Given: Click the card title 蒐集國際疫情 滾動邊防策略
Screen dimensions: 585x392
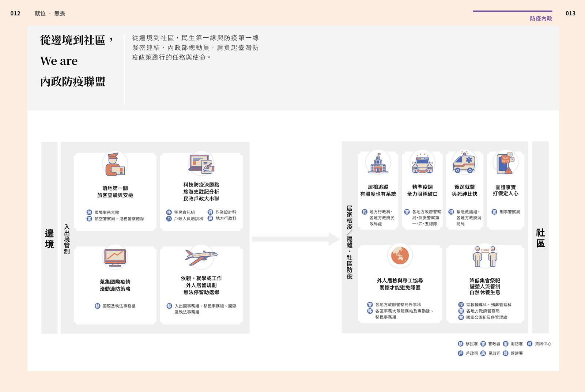Looking at the screenshot, I should click(x=115, y=285).
